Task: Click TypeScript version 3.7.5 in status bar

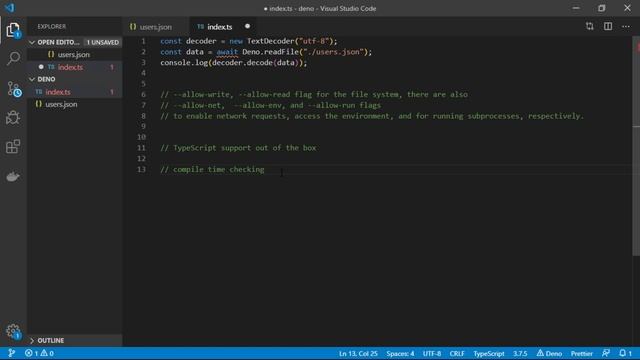Action: (520, 353)
